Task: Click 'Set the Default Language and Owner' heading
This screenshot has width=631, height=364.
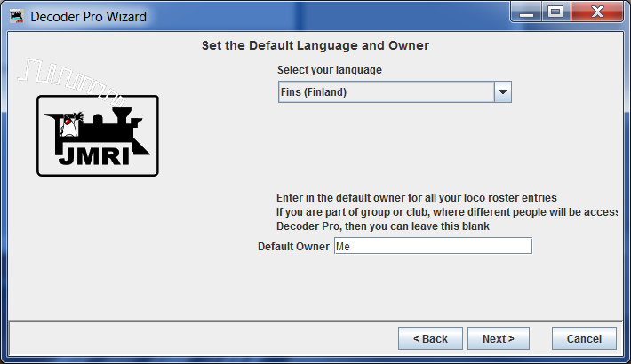Action: pyautogui.click(x=315, y=45)
